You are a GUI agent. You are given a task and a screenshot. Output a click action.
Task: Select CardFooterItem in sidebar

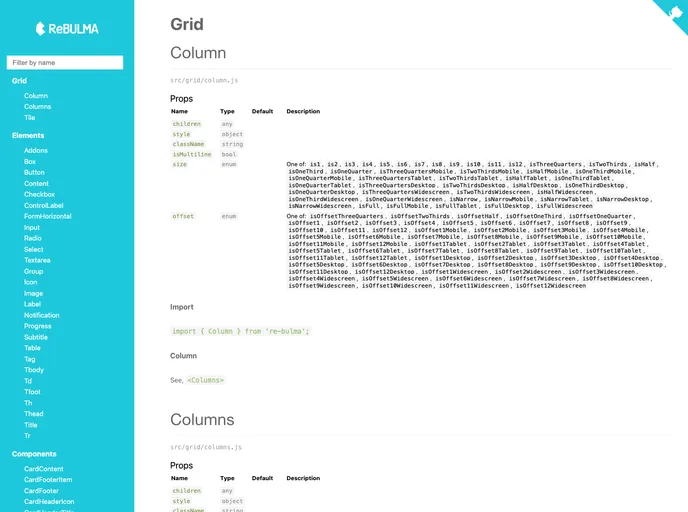point(48,480)
